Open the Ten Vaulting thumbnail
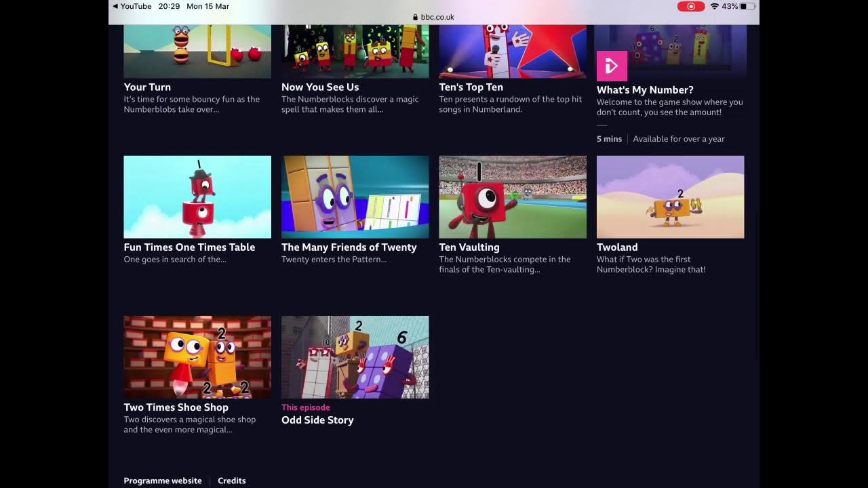868x488 pixels. click(513, 197)
